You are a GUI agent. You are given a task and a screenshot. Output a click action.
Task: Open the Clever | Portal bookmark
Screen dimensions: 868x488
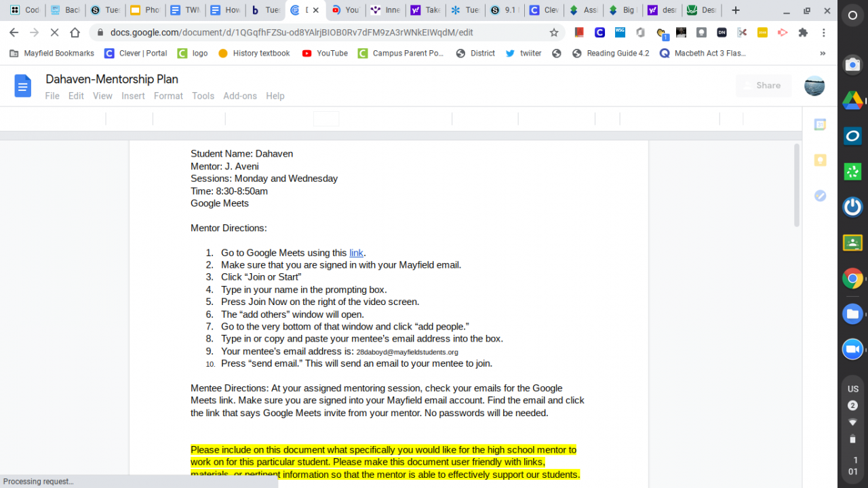tap(136, 54)
